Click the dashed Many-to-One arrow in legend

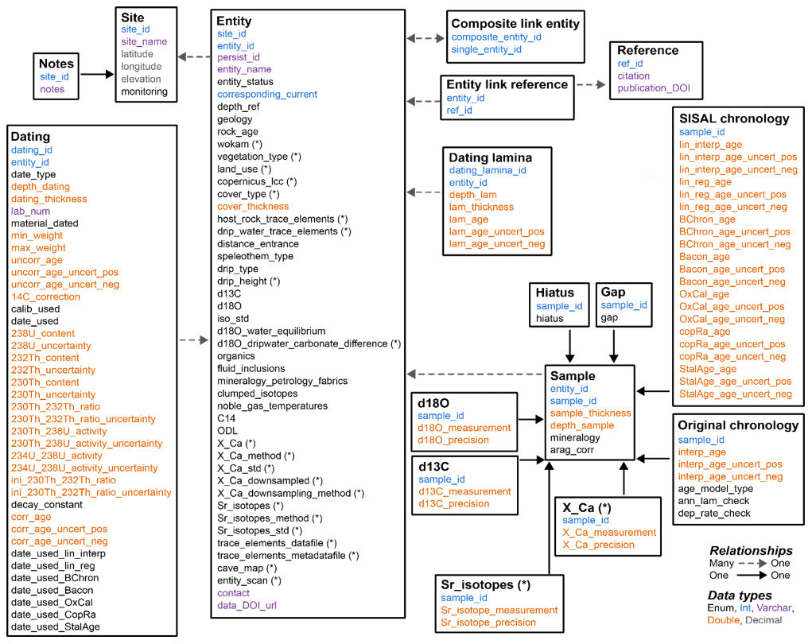(752, 563)
